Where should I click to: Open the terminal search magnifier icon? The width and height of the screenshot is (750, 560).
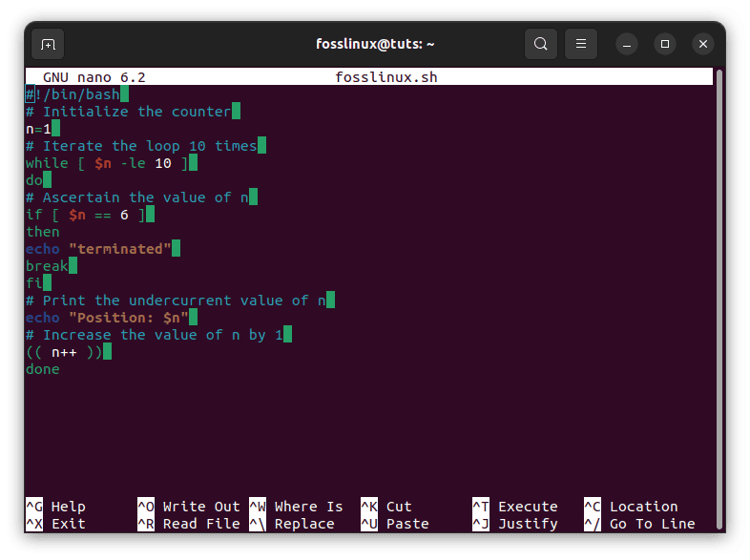coord(540,44)
